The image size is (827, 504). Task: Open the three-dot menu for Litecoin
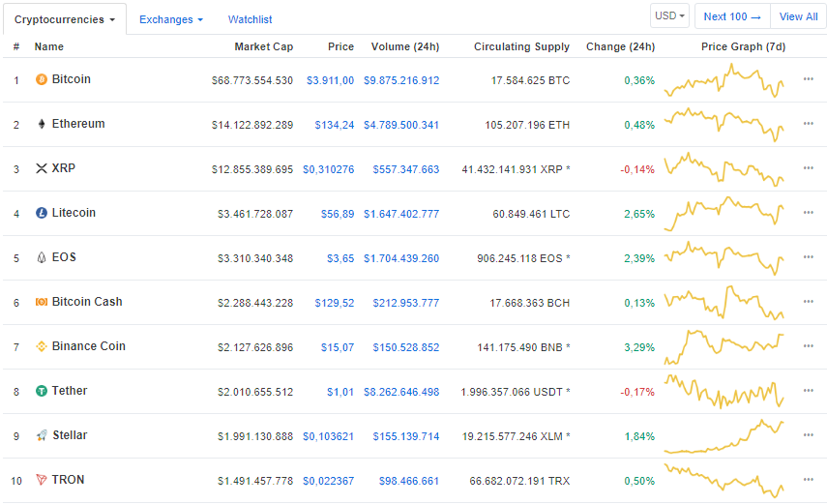tap(809, 213)
